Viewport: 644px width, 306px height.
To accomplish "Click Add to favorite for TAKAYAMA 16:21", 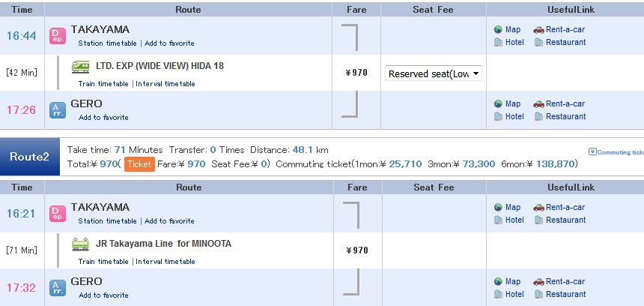I will point(169,221).
